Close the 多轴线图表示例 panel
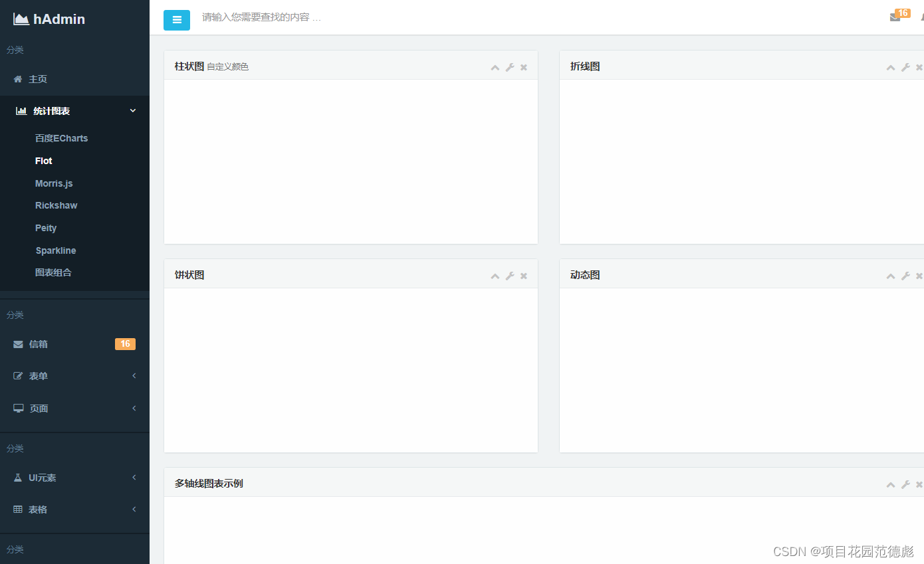The image size is (924, 564). [x=919, y=484]
